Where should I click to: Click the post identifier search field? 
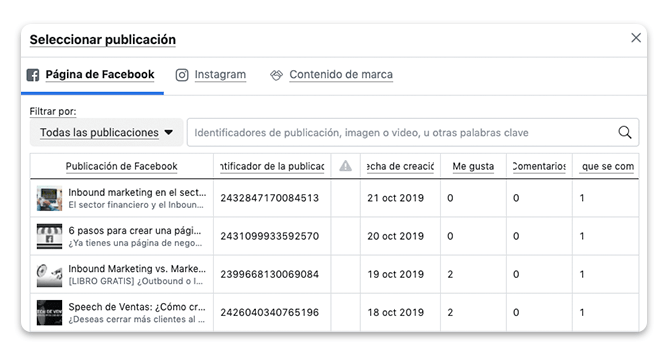tap(413, 132)
